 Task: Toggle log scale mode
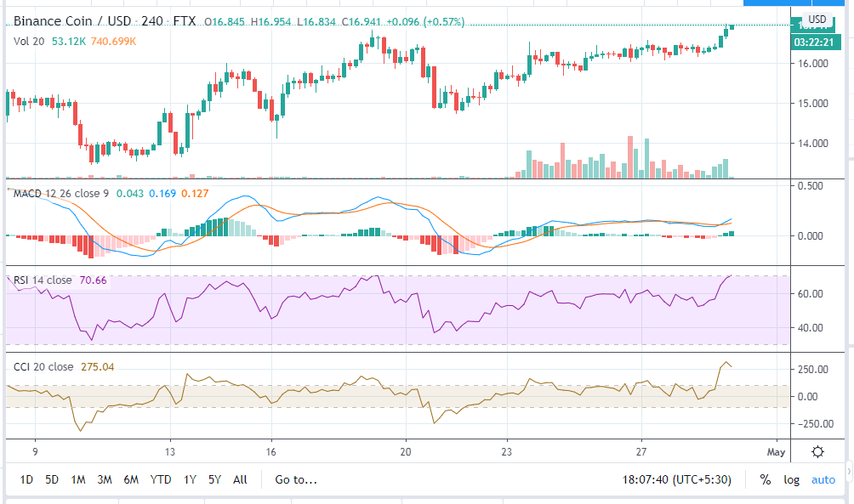point(791,479)
